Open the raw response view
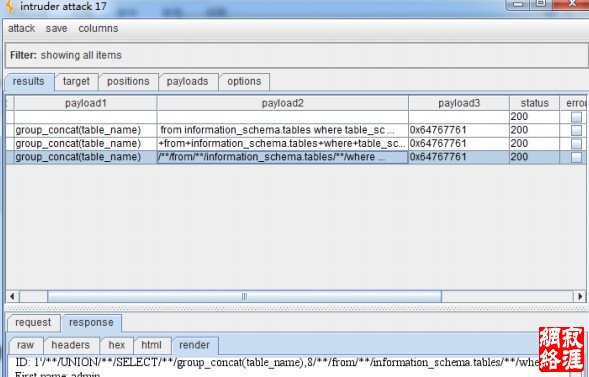Screen dimensions: 589x377 click(25, 345)
